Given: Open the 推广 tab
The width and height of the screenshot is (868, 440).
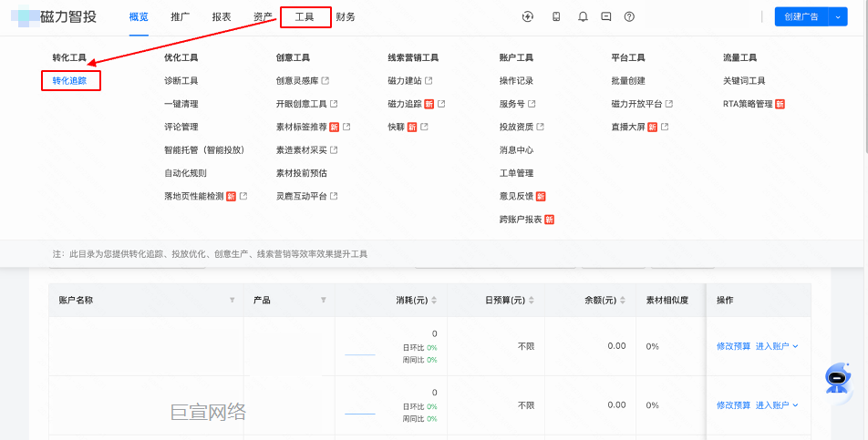Looking at the screenshot, I should tap(180, 17).
